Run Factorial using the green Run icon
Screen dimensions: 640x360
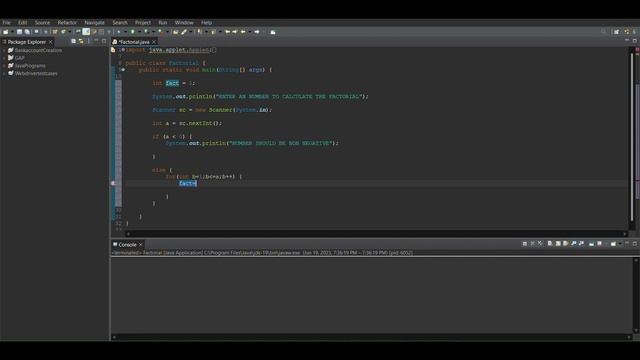pos(133,32)
